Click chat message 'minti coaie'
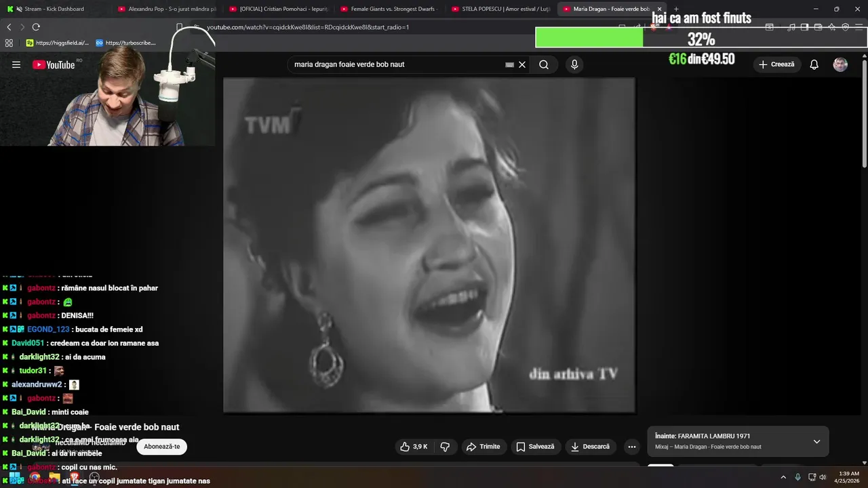This screenshot has width=868, height=488. [x=70, y=412]
